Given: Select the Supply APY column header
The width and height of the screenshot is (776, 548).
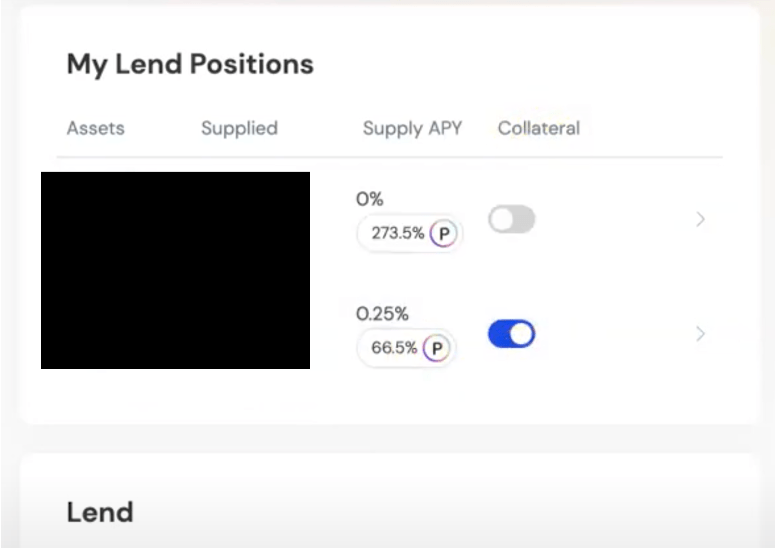Looking at the screenshot, I should coord(412,128).
